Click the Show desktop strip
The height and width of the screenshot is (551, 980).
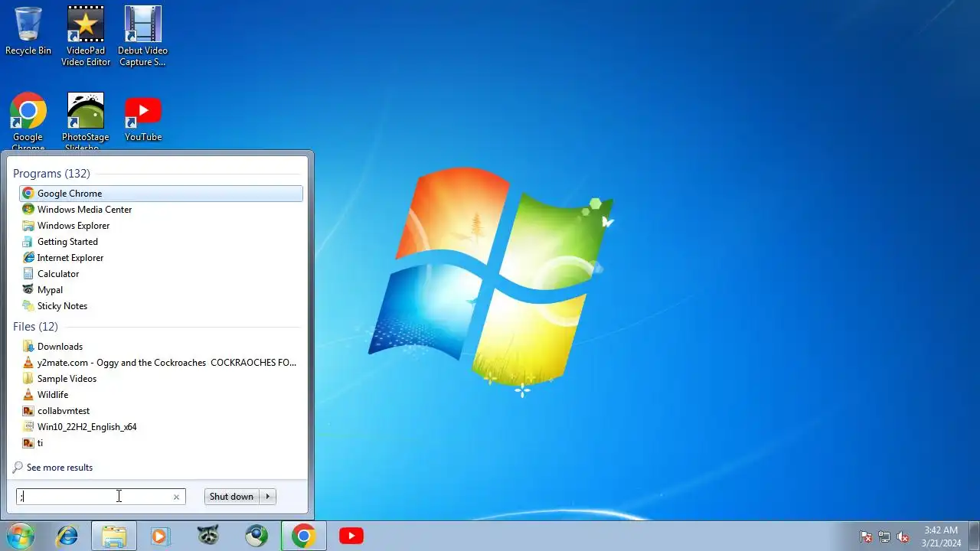(x=974, y=536)
